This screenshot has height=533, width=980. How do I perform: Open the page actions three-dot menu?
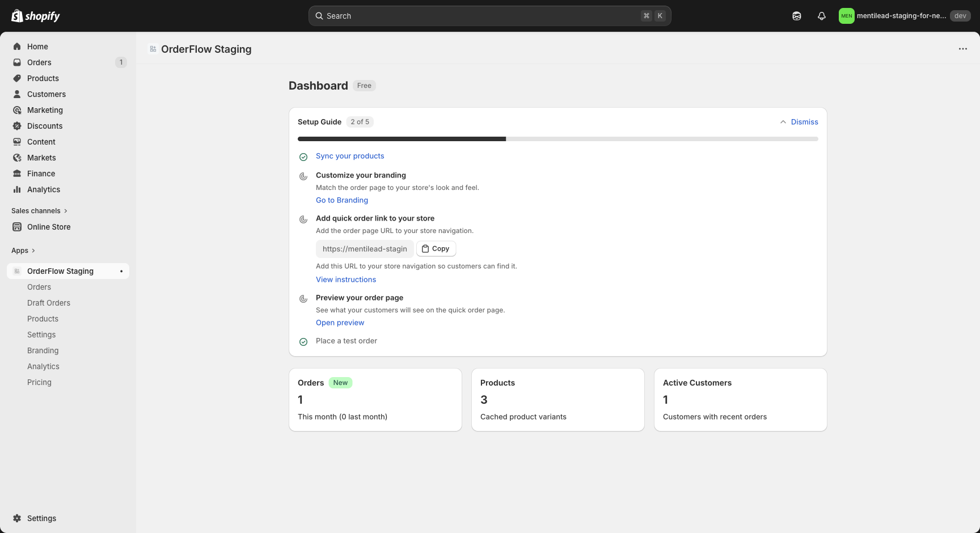962,49
